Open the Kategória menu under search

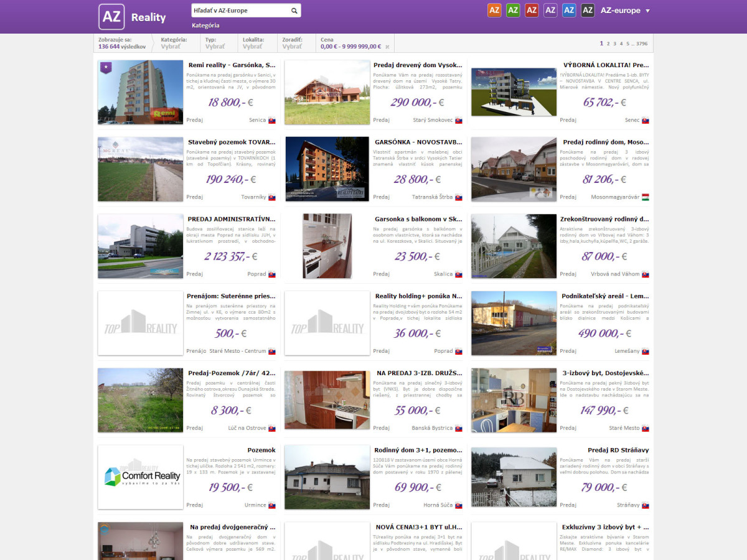205,26
